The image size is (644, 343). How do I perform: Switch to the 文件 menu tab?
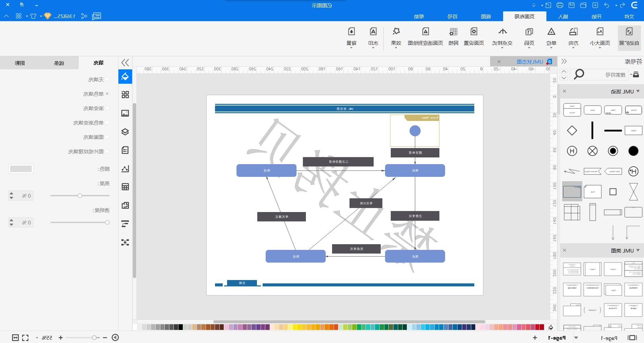tap(629, 16)
